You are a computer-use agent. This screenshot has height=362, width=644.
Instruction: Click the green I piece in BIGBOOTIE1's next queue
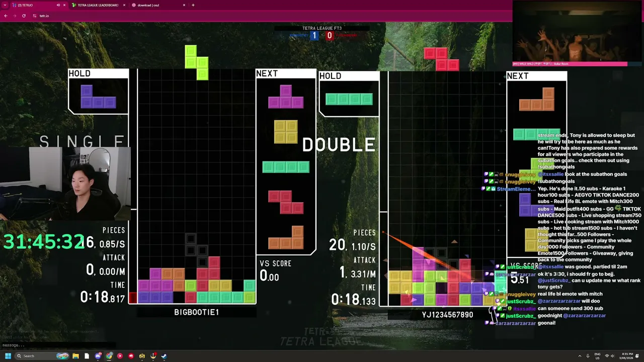coord(286,167)
